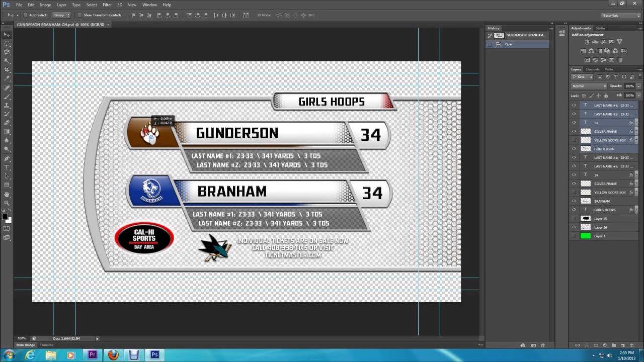Add a Levels adjustment

[595, 42]
